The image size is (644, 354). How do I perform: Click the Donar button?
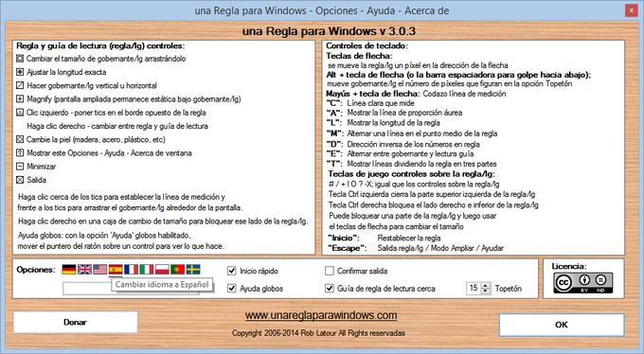click(76, 322)
